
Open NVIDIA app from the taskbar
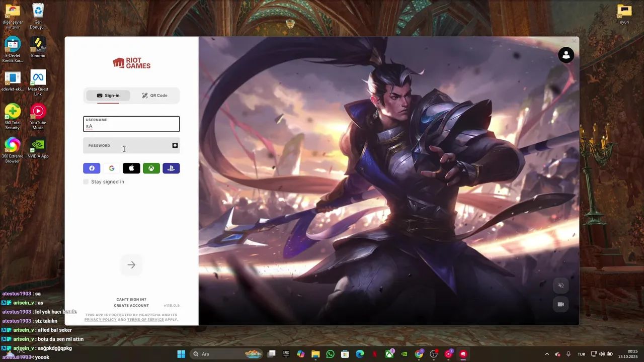pos(404,354)
